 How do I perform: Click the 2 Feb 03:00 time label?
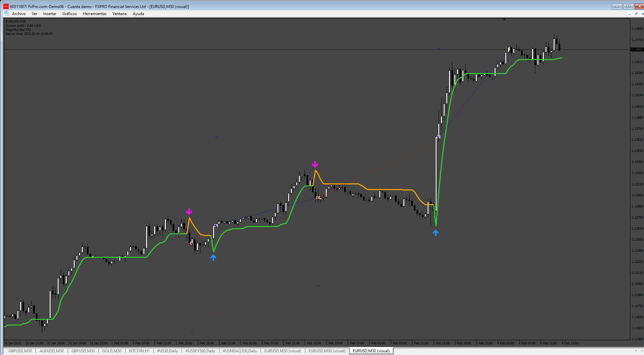click(248, 343)
